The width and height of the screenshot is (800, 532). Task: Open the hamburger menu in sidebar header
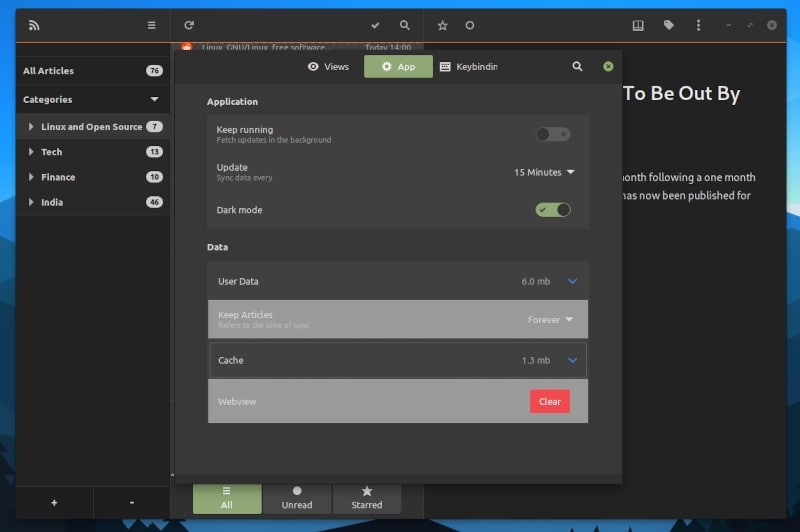(x=151, y=25)
